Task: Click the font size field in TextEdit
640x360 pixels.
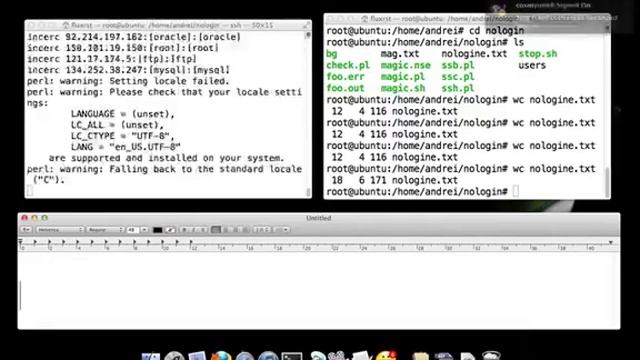Action: 133,230
